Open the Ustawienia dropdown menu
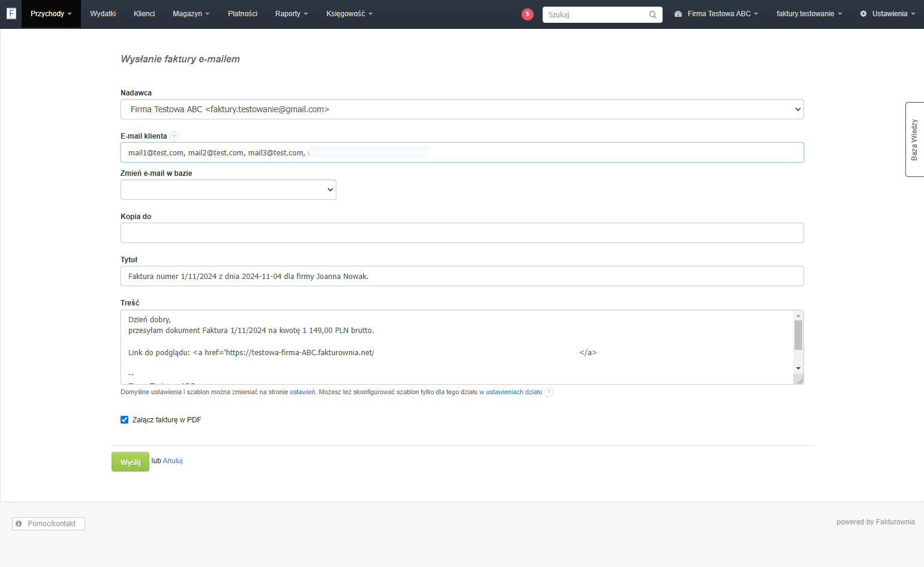This screenshot has width=924, height=567. 887,14
